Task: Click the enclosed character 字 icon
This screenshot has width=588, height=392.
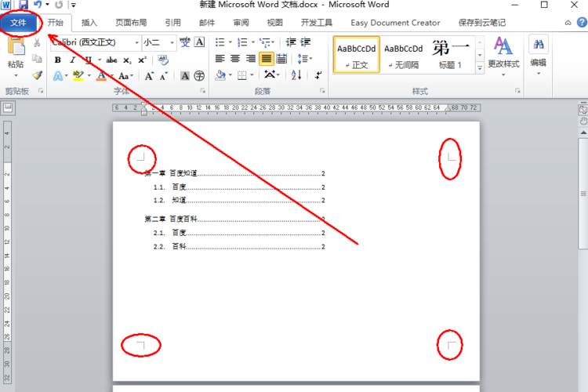Action: pos(199,76)
